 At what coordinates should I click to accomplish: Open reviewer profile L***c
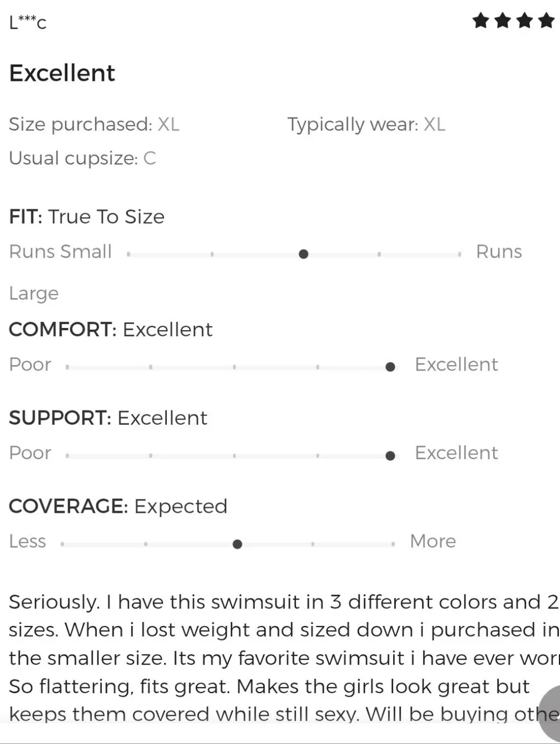(x=28, y=22)
